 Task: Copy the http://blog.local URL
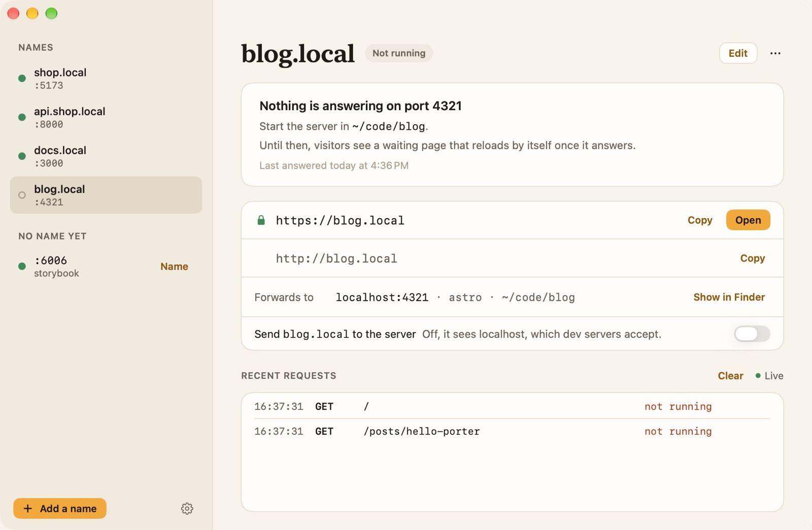[x=752, y=258]
